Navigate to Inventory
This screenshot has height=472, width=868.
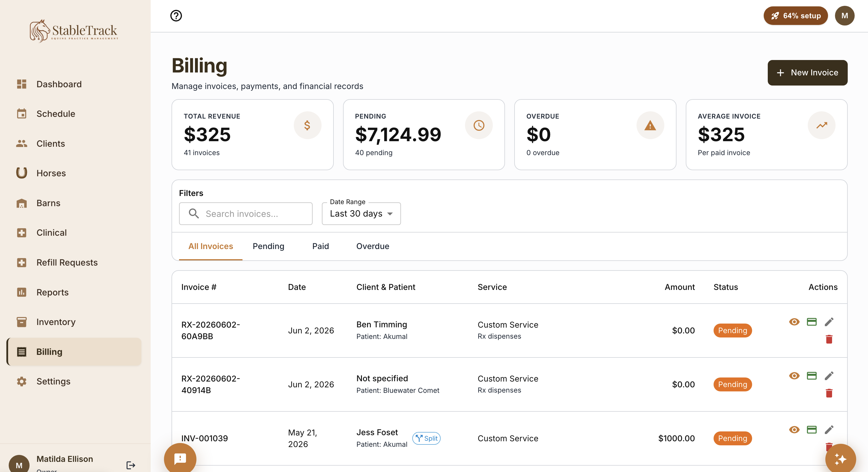[74, 322]
